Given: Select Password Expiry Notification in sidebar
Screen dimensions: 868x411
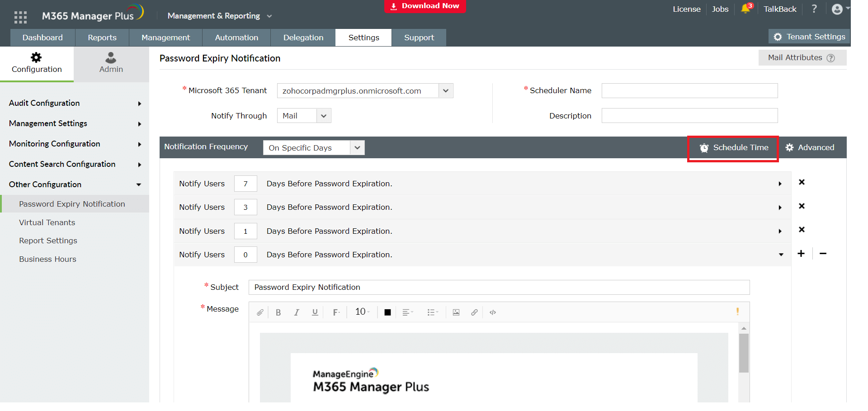Looking at the screenshot, I should click(75, 204).
